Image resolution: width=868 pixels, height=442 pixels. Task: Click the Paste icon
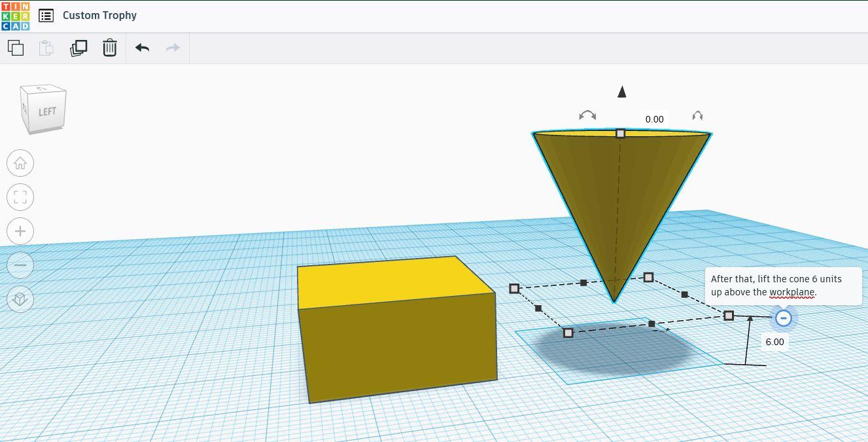(x=45, y=47)
